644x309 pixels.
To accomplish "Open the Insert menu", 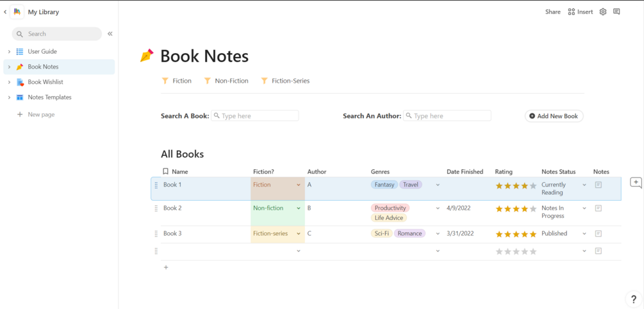I will pos(581,12).
